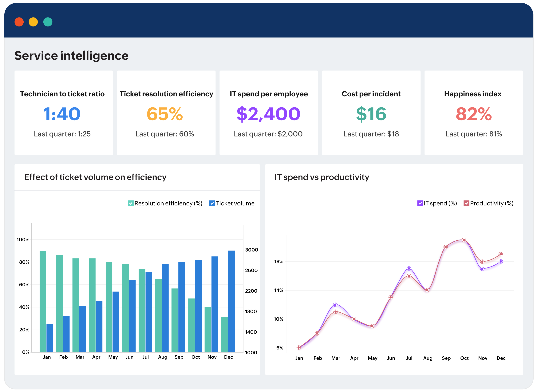Screen dimensions: 537x392
Task: Click the 100% axis label on bar chart
Action: [x=23, y=240]
